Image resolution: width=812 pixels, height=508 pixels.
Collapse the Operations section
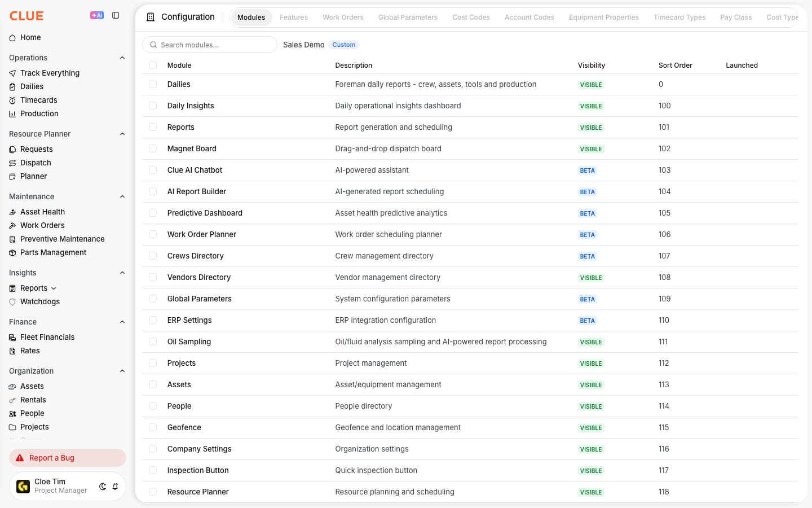tap(122, 58)
